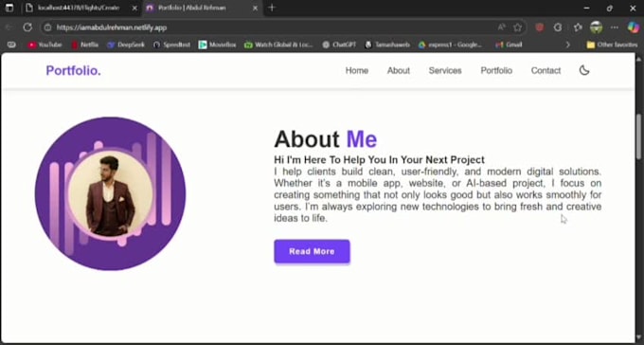Click the page vertical scrollbar thumb
Image resolution: width=644 pixels, height=345 pixels.
pos(639,136)
